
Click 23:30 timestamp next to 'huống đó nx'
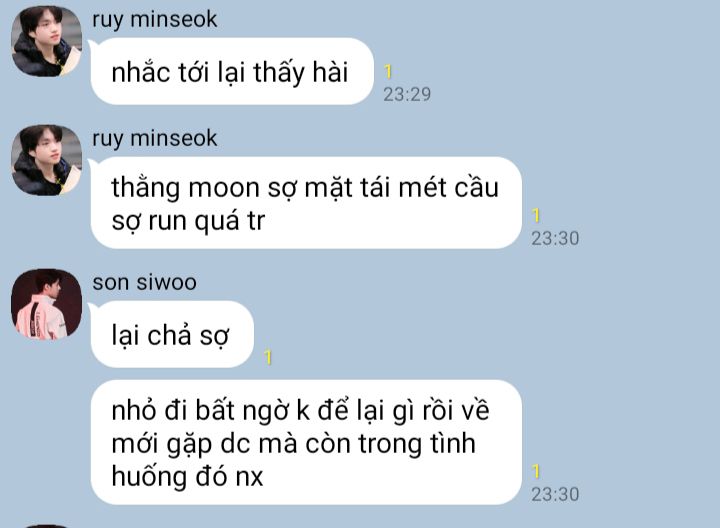[x=555, y=494]
